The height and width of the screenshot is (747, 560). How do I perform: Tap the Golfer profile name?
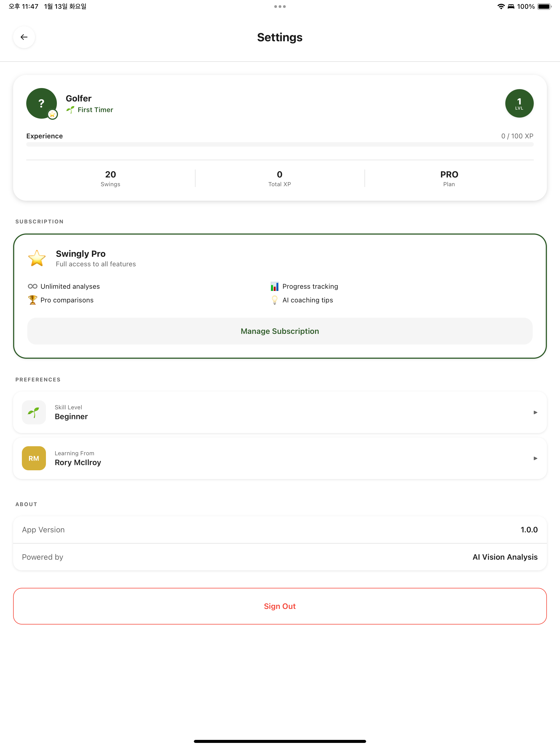click(79, 98)
